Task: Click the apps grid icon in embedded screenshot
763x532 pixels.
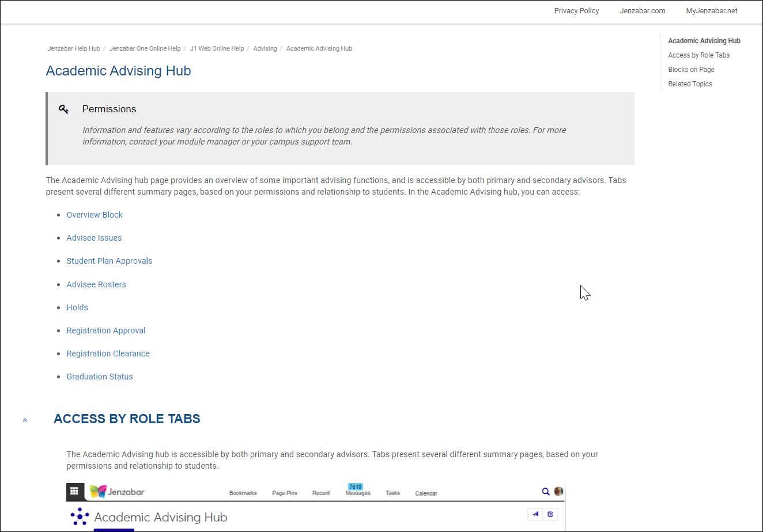Action: coord(74,491)
